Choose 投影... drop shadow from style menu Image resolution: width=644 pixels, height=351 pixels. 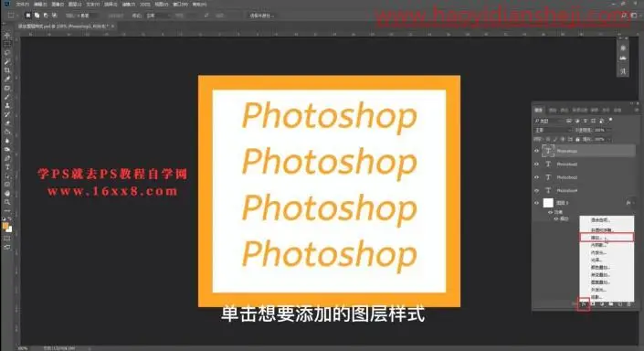pyautogui.click(x=607, y=297)
